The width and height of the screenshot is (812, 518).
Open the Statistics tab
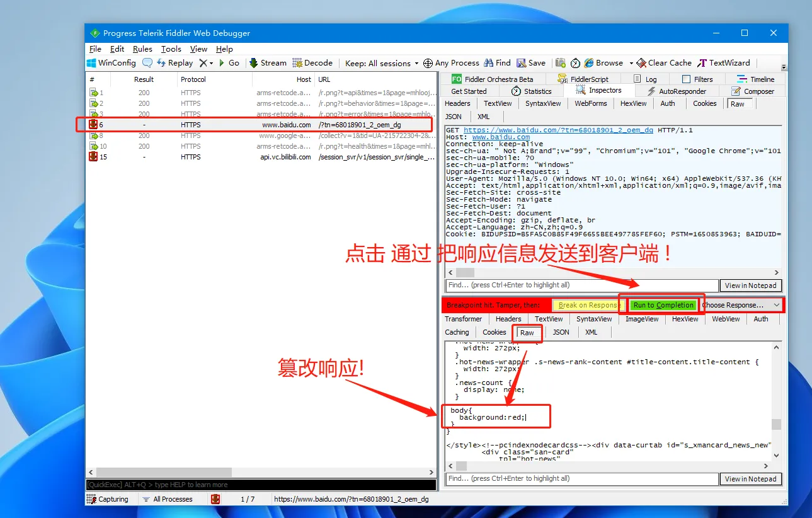tap(531, 91)
